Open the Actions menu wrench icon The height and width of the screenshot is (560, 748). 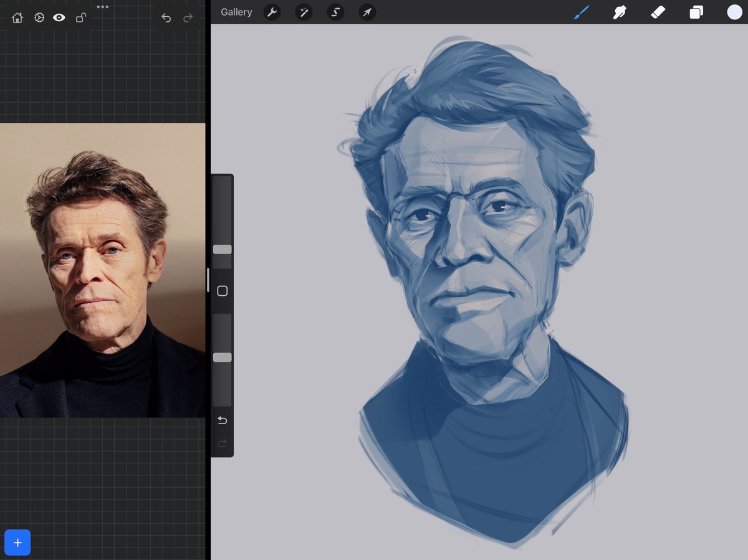[272, 12]
